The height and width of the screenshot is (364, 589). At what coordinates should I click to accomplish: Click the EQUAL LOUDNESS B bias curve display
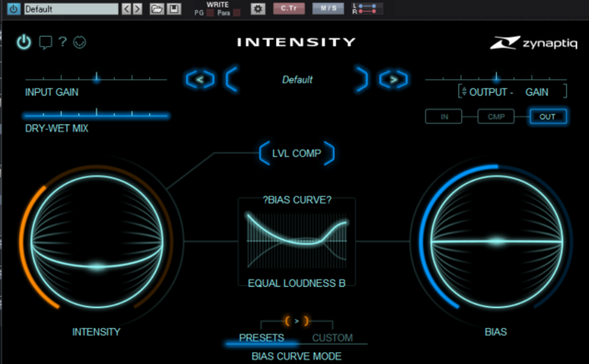tap(296, 242)
